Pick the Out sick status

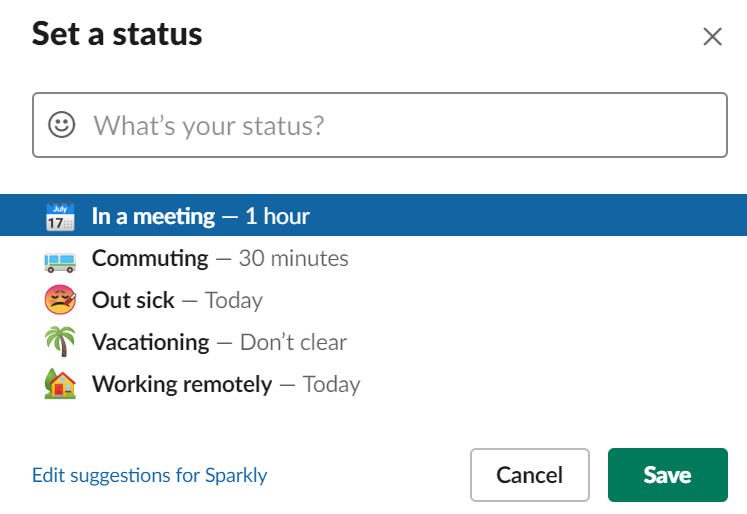point(374,300)
